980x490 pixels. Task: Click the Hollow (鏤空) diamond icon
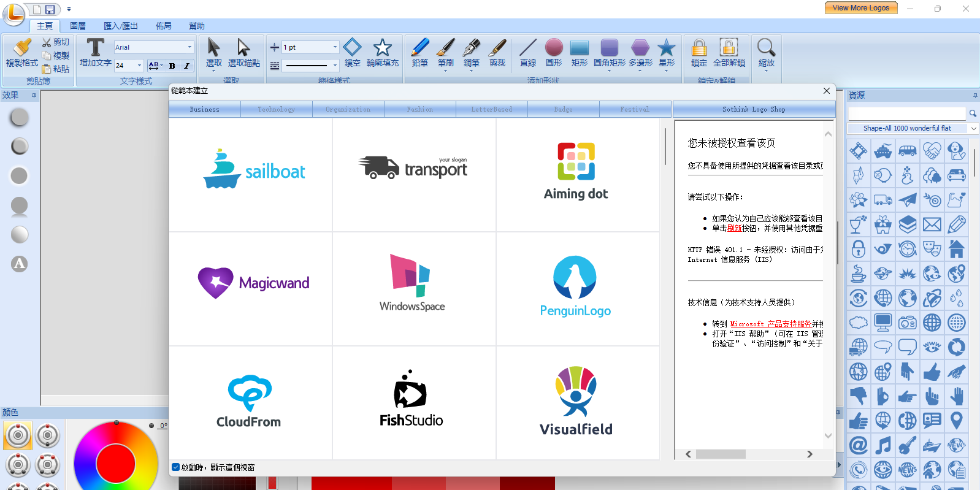(x=353, y=53)
